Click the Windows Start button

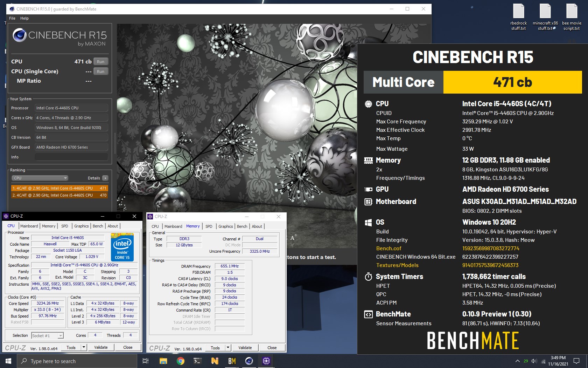point(8,361)
